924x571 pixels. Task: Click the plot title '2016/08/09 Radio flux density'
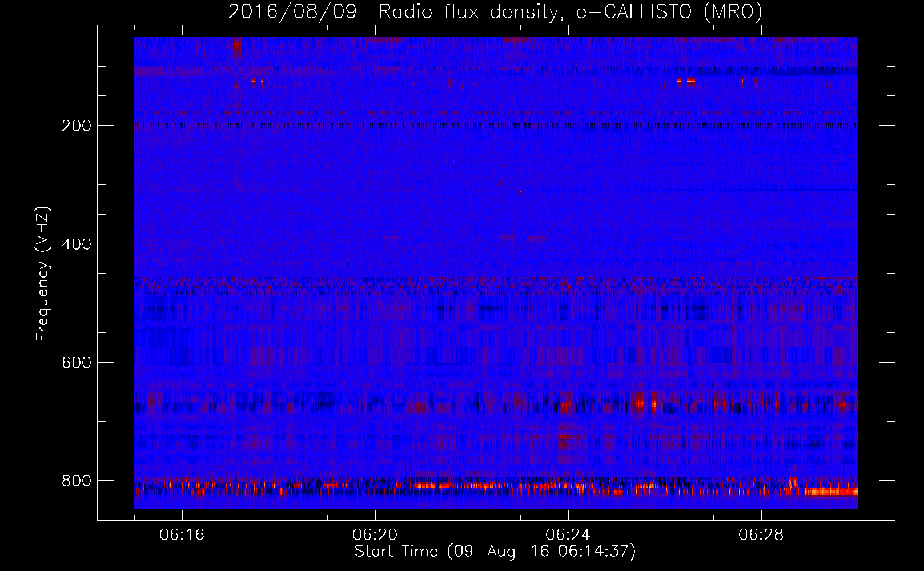[x=495, y=11]
